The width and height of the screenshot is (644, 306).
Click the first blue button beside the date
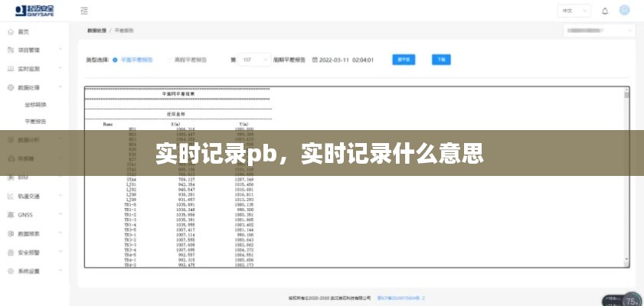point(404,59)
